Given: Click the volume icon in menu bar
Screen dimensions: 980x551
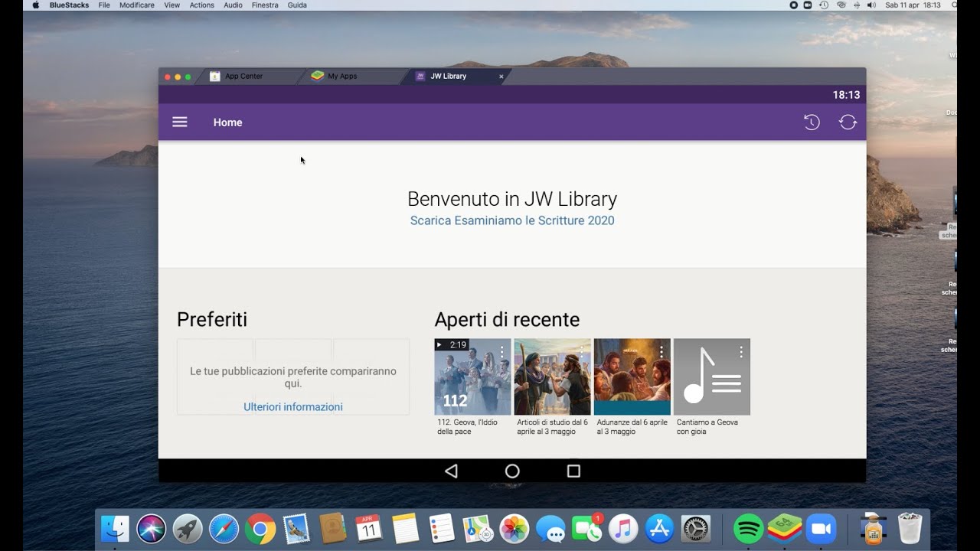Looking at the screenshot, I should pyautogui.click(x=871, y=5).
